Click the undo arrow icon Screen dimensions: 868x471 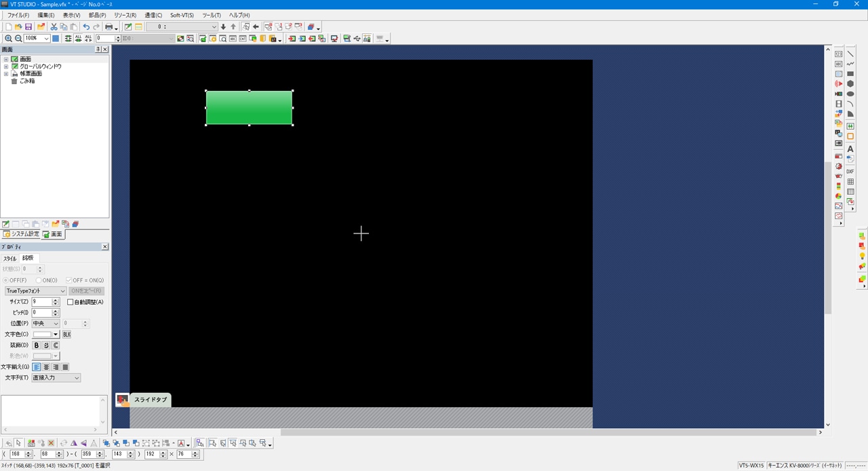point(86,27)
